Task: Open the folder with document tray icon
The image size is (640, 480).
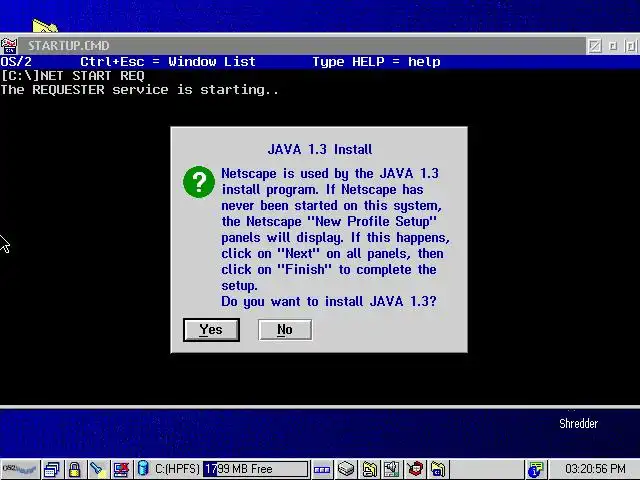Action: (369, 469)
